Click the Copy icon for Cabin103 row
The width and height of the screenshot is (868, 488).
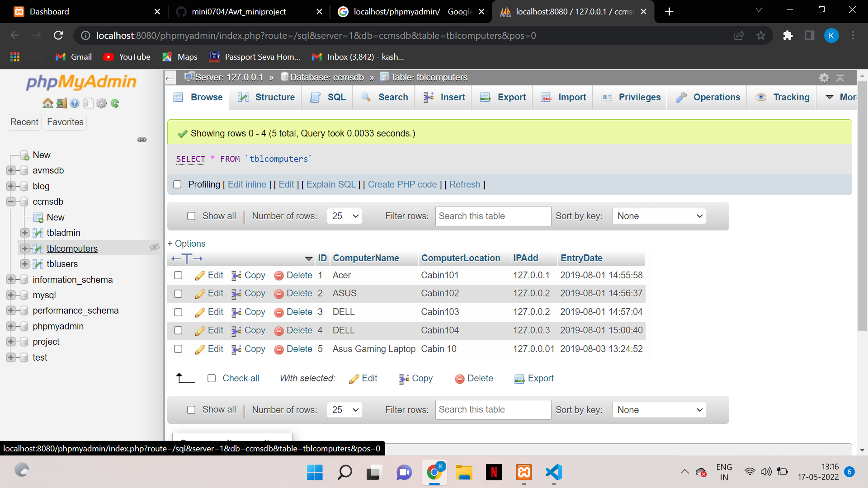pyautogui.click(x=236, y=312)
